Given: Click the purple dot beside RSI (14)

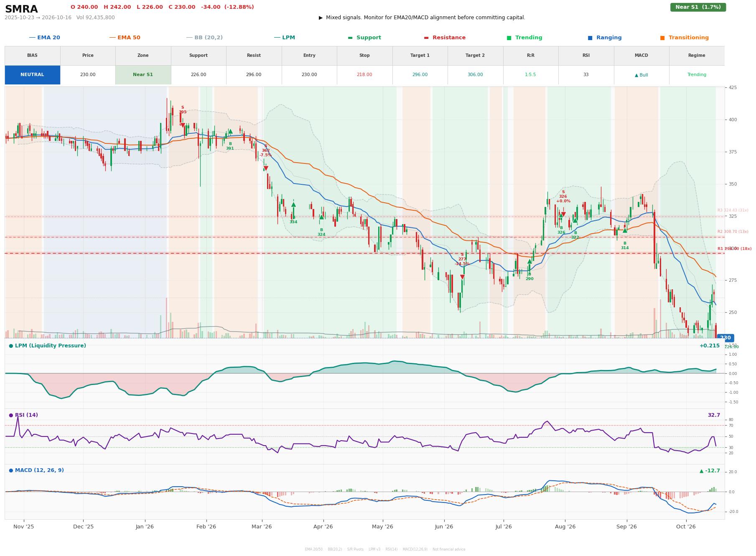Looking at the screenshot, I should pos(11,415).
